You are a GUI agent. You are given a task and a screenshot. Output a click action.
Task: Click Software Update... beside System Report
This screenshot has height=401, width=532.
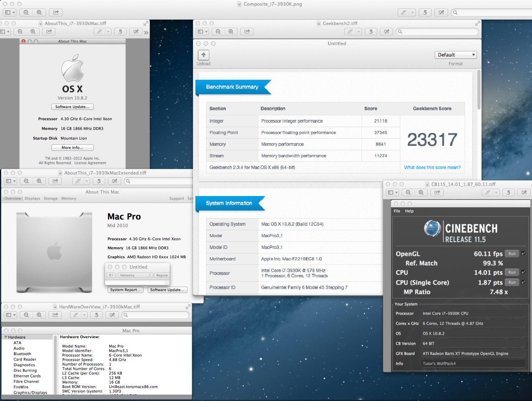tap(168, 290)
